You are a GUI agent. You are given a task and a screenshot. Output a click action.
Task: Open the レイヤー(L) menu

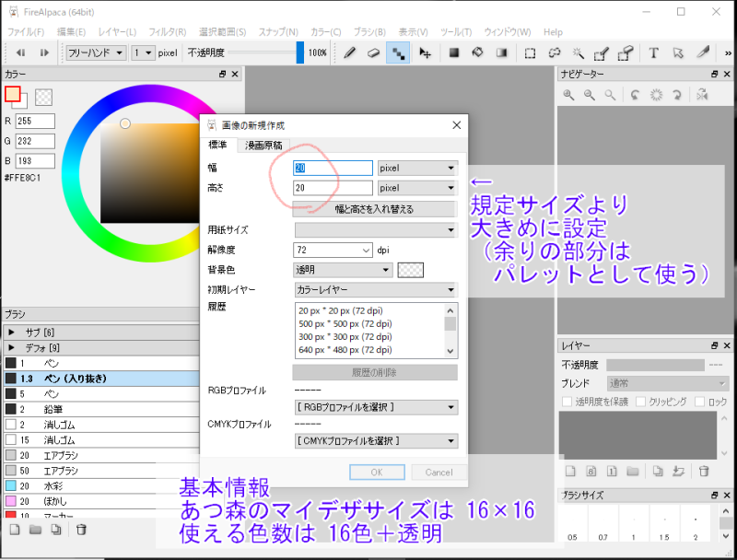click(117, 32)
